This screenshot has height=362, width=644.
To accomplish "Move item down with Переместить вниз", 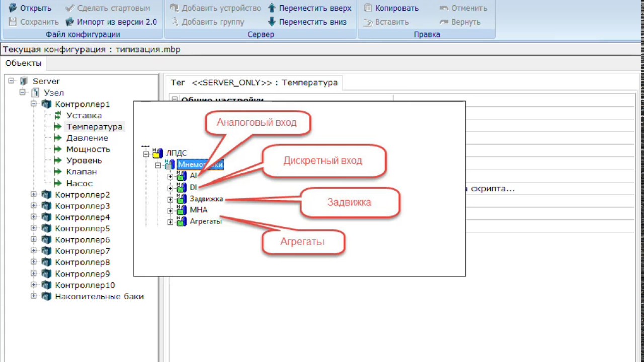I will point(307,22).
